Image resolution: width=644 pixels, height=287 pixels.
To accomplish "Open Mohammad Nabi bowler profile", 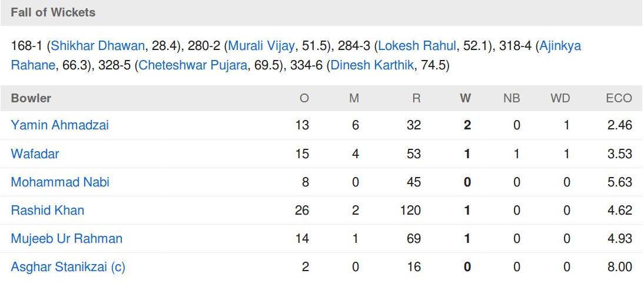I will pyautogui.click(x=60, y=182).
